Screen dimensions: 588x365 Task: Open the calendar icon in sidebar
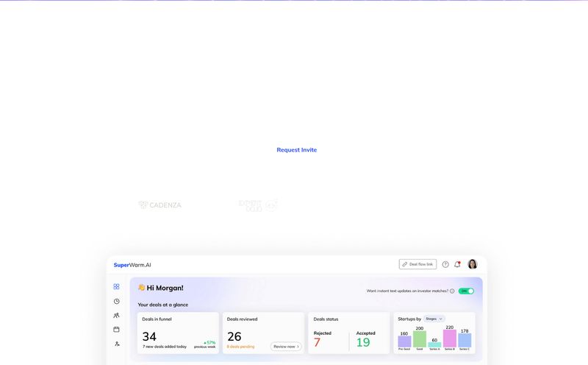(x=116, y=330)
